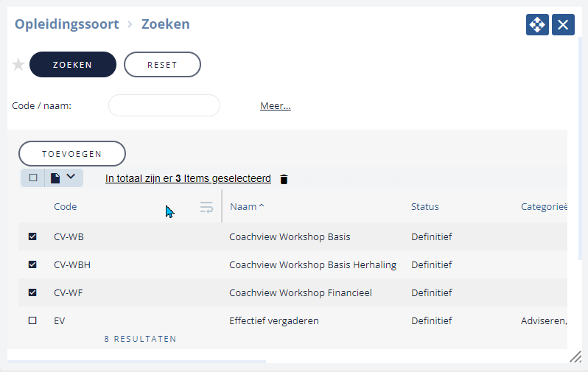Click the Reset button
The height and width of the screenshot is (372, 588).
[162, 65]
